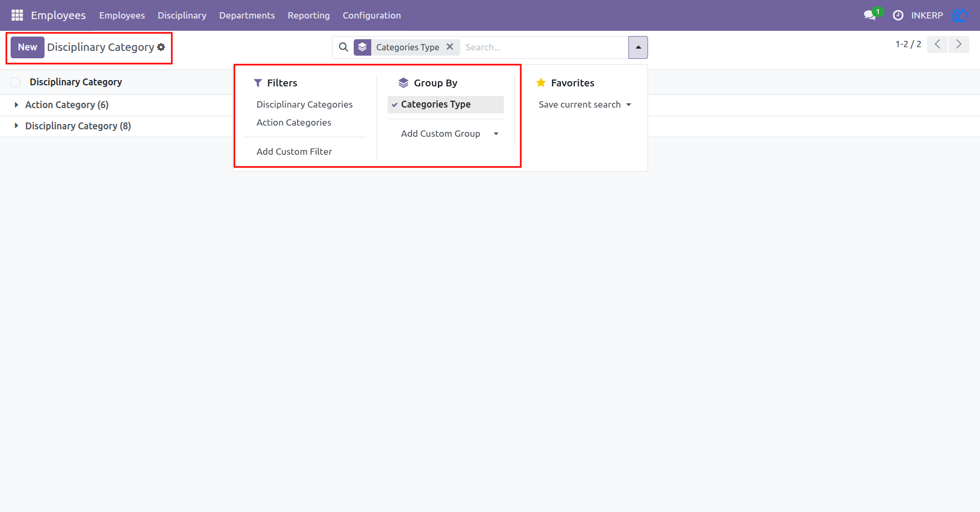Open the activities clock icon

click(x=898, y=15)
